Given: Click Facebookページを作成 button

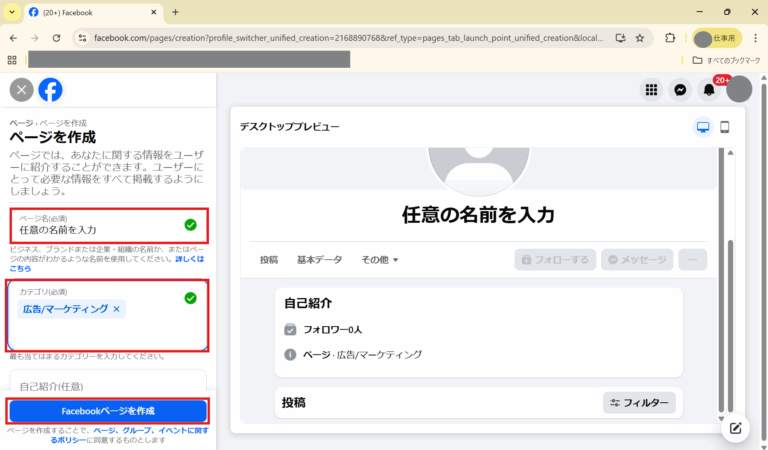Looking at the screenshot, I should [x=108, y=411].
